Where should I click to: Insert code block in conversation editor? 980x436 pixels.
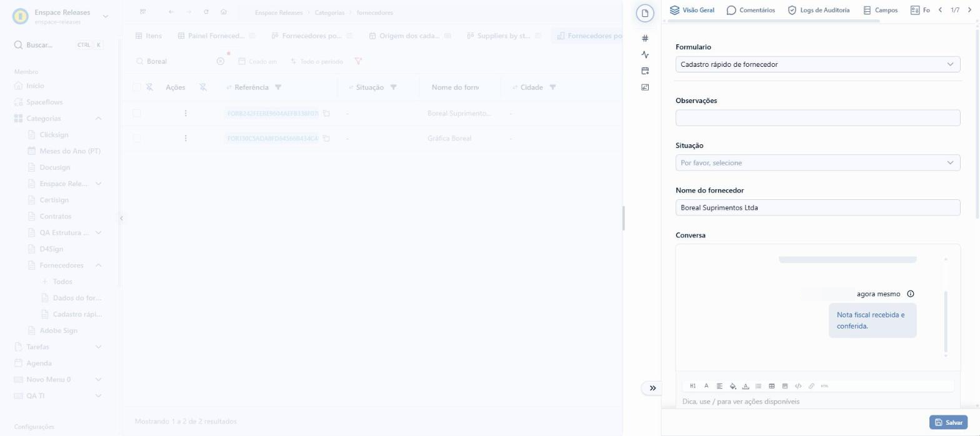798,386
